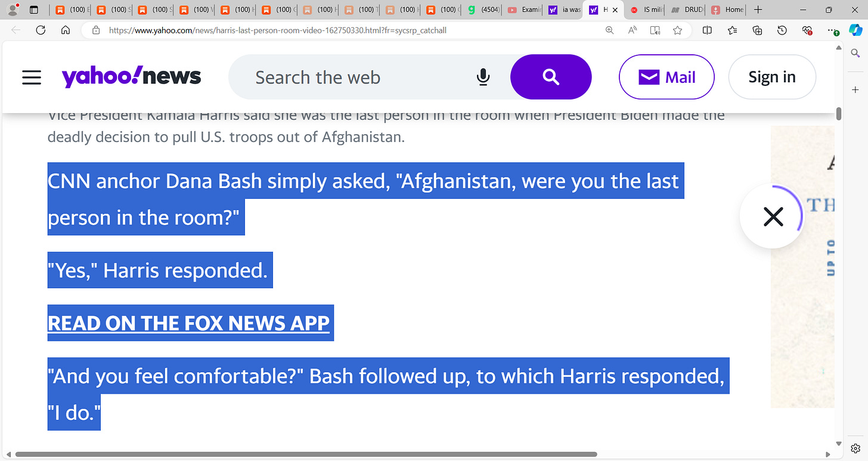
Task: Switch to the DRUDGE tab
Action: click(687, 10)
